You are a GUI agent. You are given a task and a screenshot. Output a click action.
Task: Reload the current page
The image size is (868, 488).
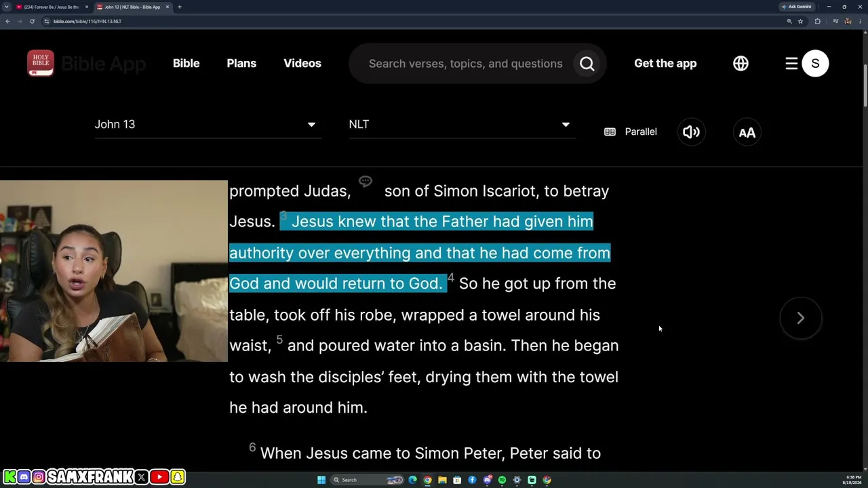point(32,21)
